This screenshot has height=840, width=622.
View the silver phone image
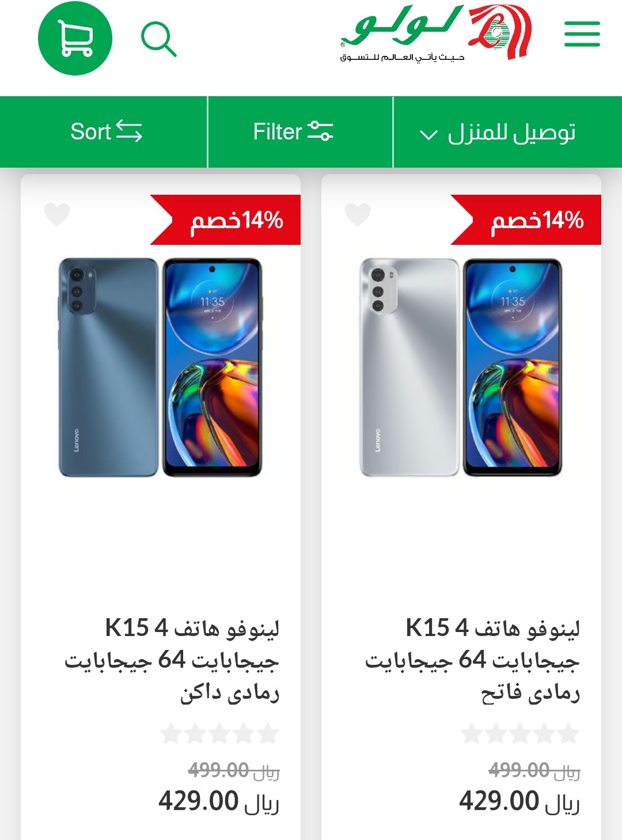[x=461, y=368]
